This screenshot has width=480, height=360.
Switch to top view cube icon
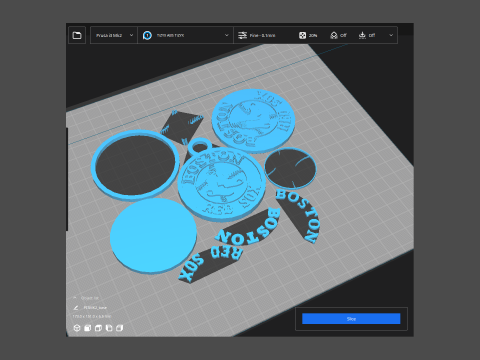[x=98, y=328]
